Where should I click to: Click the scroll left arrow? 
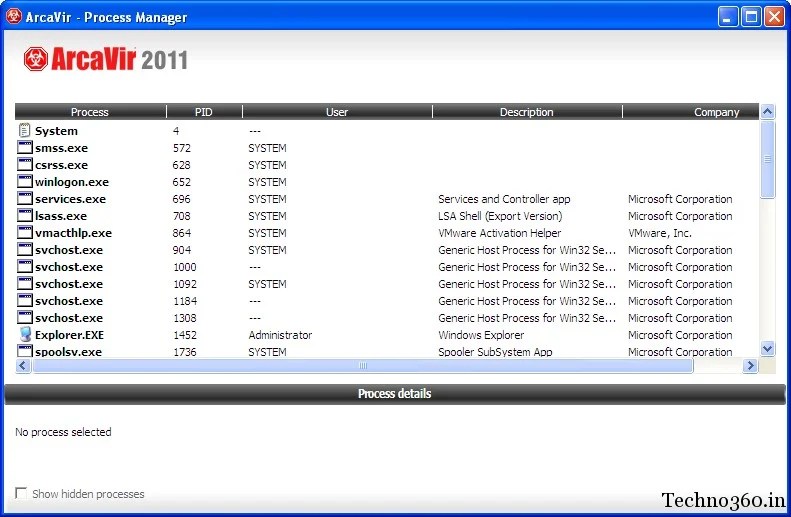click(23, 365)
